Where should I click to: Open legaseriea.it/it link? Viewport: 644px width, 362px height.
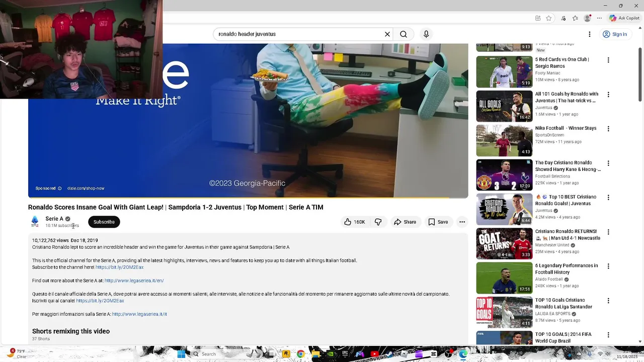(139, 314)
